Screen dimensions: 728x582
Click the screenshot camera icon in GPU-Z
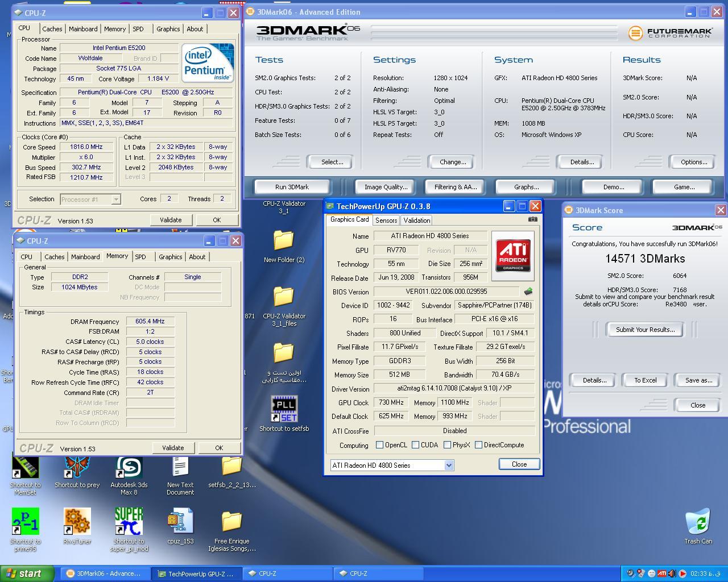(x=532, y=219)
